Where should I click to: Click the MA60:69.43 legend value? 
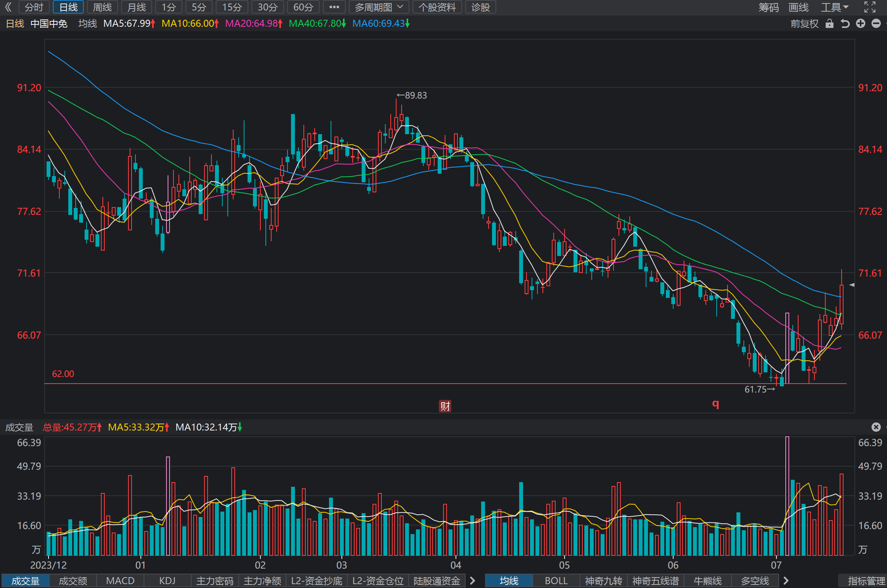[x=381, y=24]
